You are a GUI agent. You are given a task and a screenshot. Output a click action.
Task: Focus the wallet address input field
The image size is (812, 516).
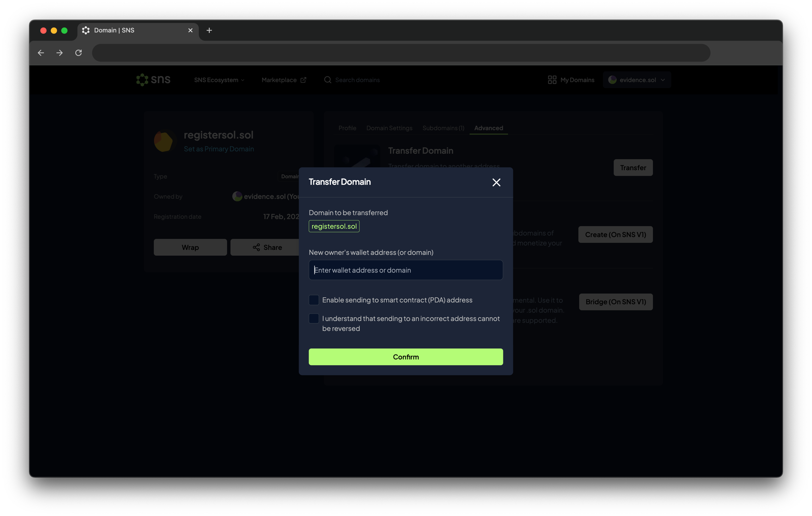pyautogui.click(x=406, y=270)
